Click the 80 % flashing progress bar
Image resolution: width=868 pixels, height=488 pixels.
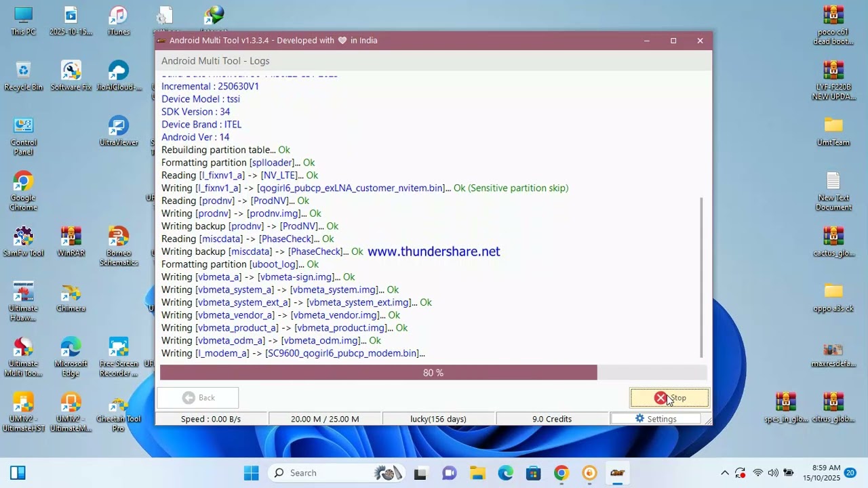tap(433, 373)
